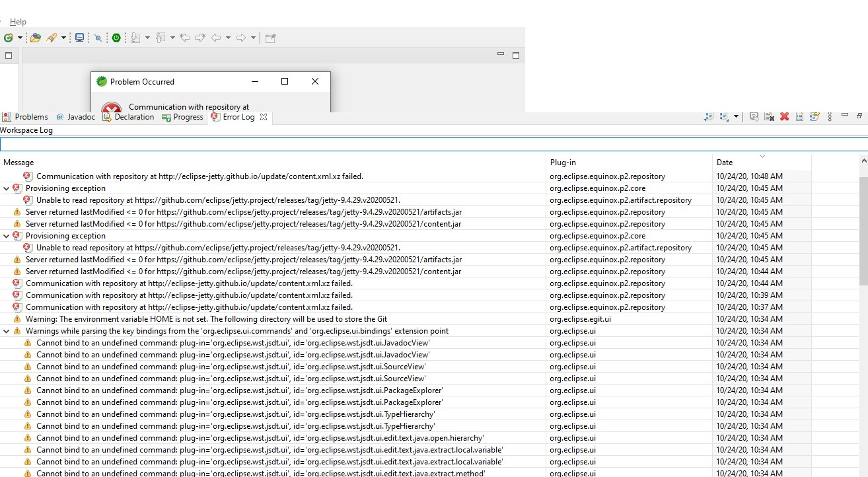
Task: Click the scrollbar up arrow in Error Log
Action: pyautogui.click(x=863, y=161)
